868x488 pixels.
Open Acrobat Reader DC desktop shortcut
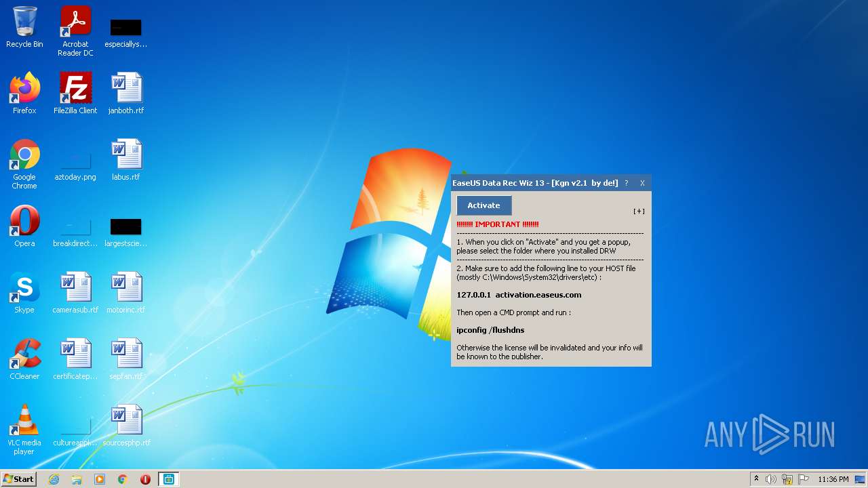(75, 31)
